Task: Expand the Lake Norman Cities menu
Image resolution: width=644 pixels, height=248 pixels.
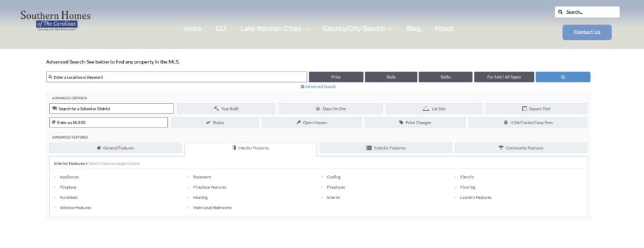Action: coord(275,29)
